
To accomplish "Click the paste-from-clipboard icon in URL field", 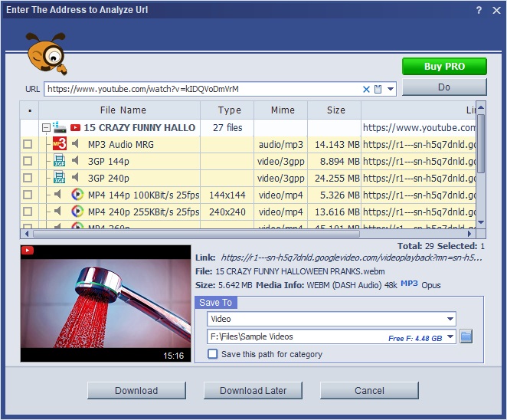I will [x=378, y=89].
